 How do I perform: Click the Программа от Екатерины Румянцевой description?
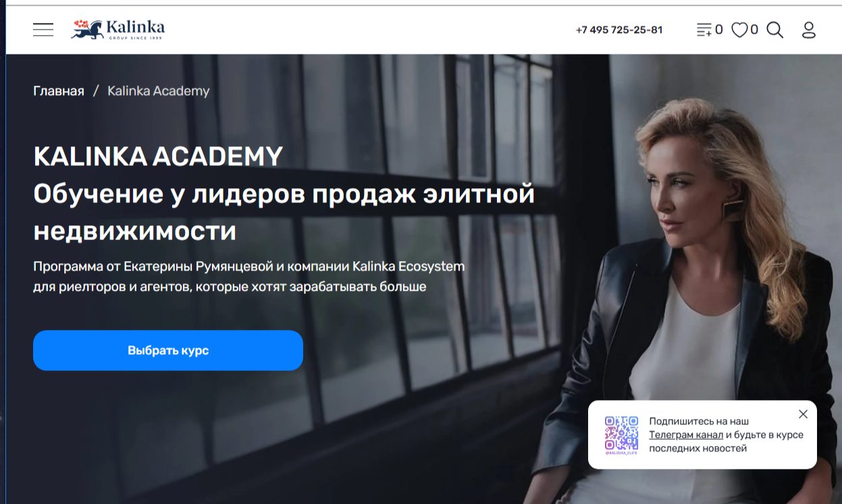(x=249, y=277)
